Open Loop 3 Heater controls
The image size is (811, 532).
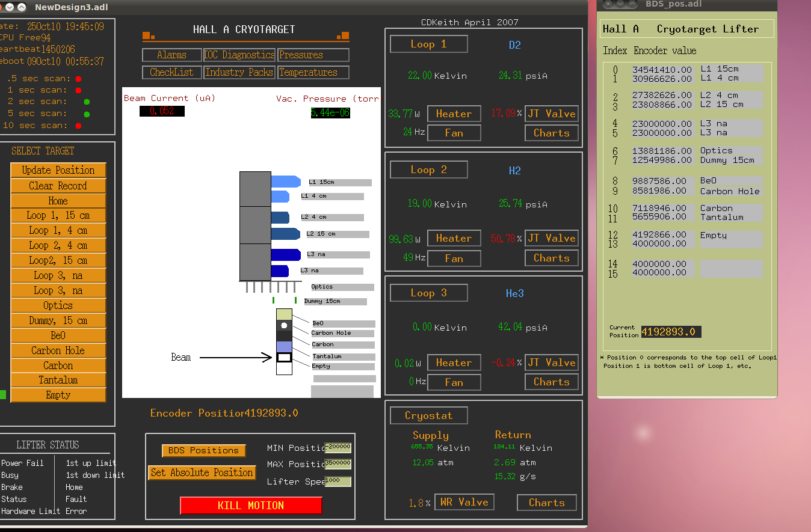pyautogui.click(x=454, y=362)
